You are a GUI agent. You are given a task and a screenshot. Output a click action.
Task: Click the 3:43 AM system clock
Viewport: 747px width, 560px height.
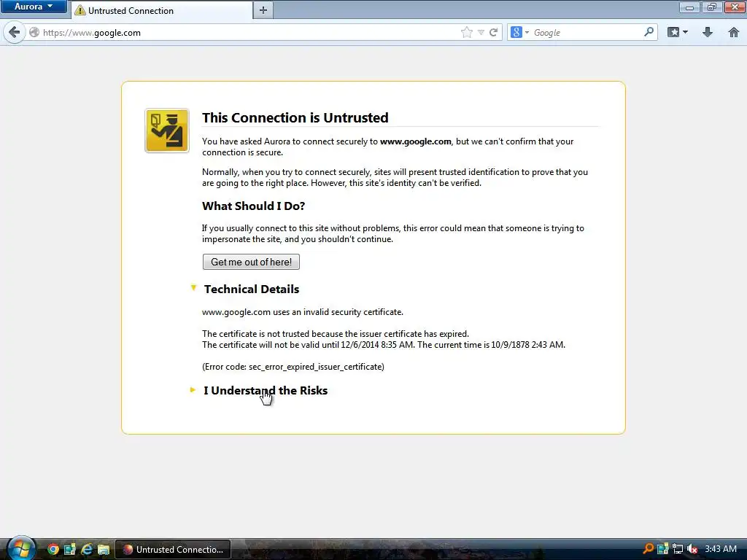click(x=721, y=549)
